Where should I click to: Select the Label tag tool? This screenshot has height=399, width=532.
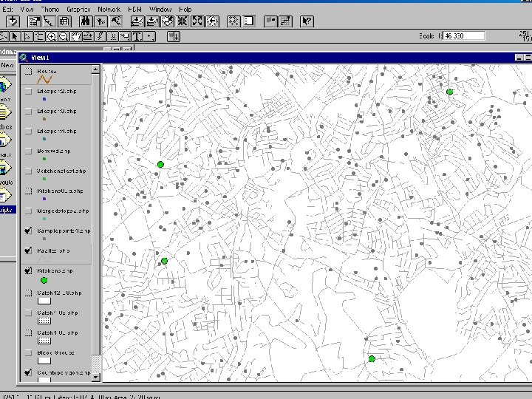click(x=125, y=36)
